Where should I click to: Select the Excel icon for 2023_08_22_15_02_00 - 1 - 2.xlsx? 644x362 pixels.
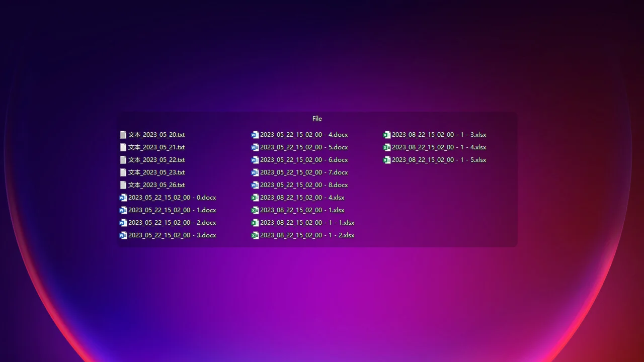click(255, 235)
